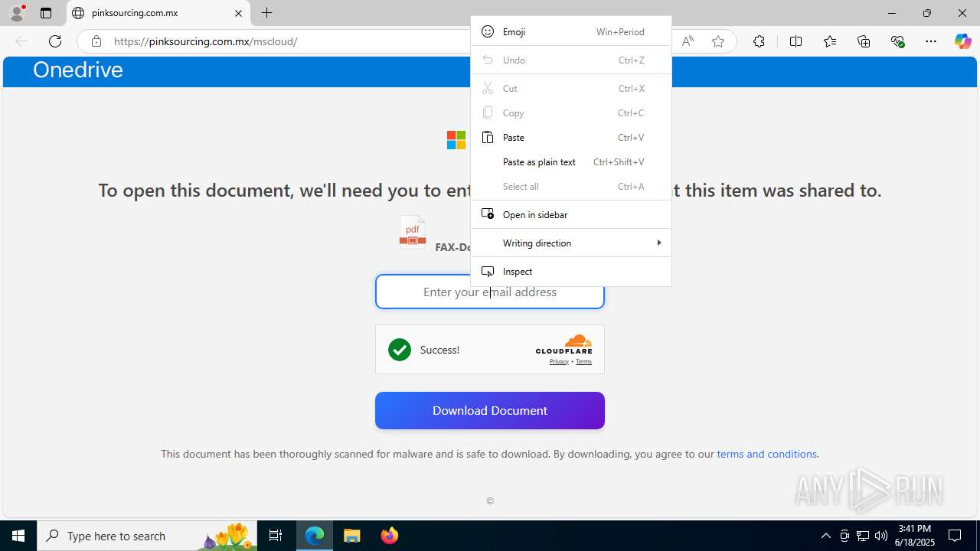Screen dimensions: 980x551
Task: Launch Copilot from toolbar
Action: 962,41
